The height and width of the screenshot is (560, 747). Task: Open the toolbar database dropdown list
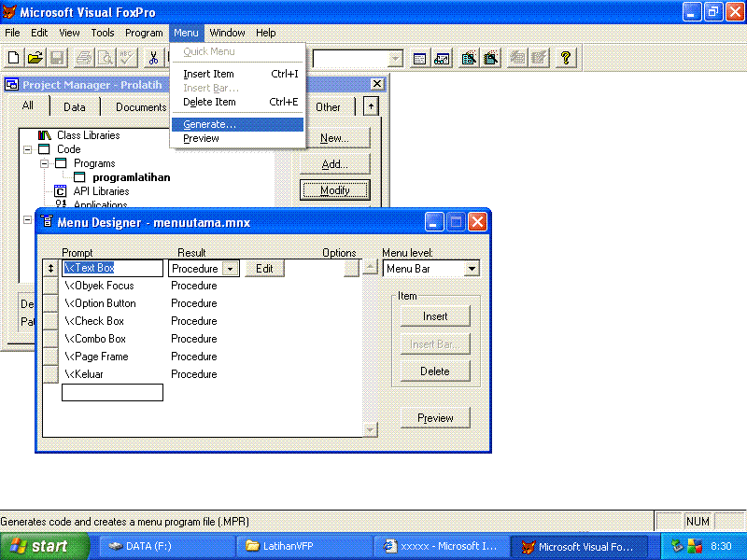pyautogui.click(x=395, y=59)
